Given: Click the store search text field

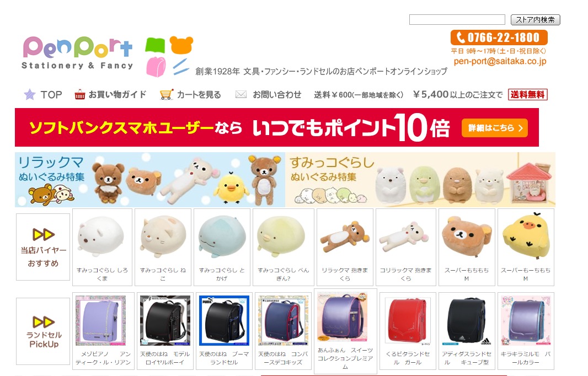Looking at the screenshot, I should [x=457, y=19].
